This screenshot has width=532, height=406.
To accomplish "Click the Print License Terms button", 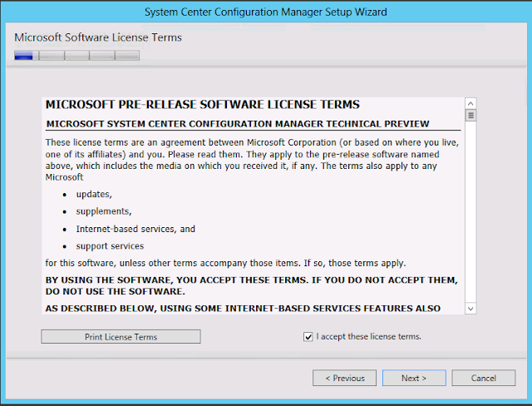I will [121, 337].
